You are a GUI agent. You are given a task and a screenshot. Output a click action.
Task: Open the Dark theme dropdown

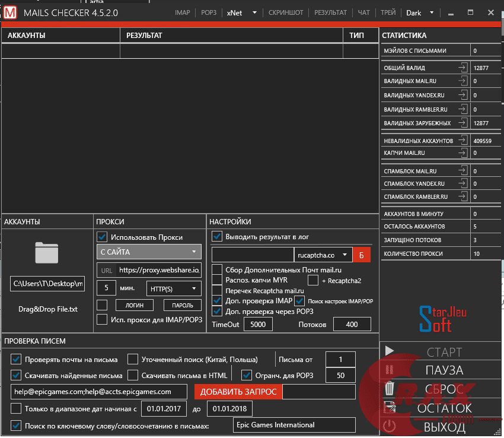pos(419,12)
